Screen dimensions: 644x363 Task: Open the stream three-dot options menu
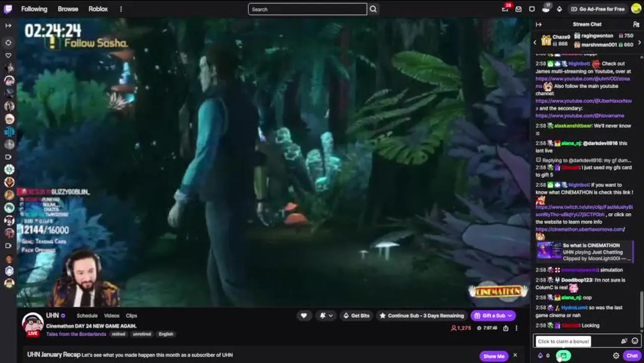click(x=517, y=328)
